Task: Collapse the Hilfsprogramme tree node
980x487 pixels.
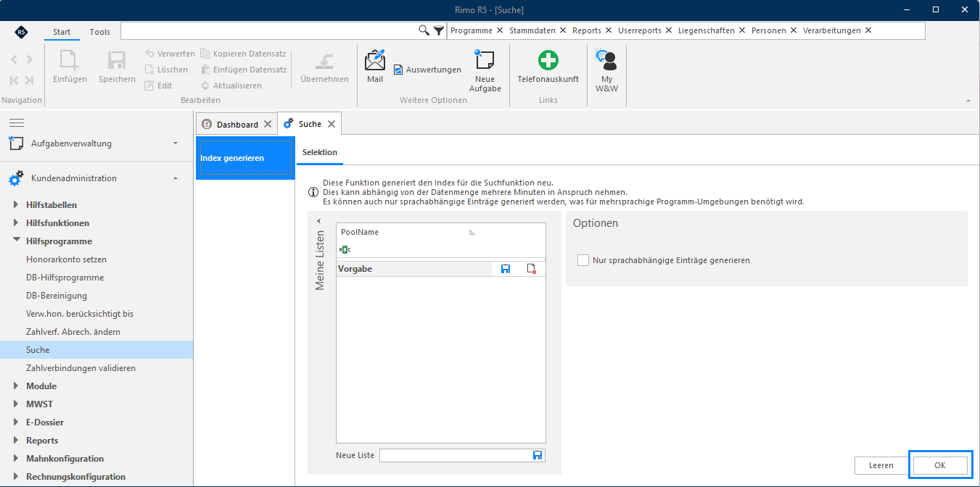Action: pos(17,241)
